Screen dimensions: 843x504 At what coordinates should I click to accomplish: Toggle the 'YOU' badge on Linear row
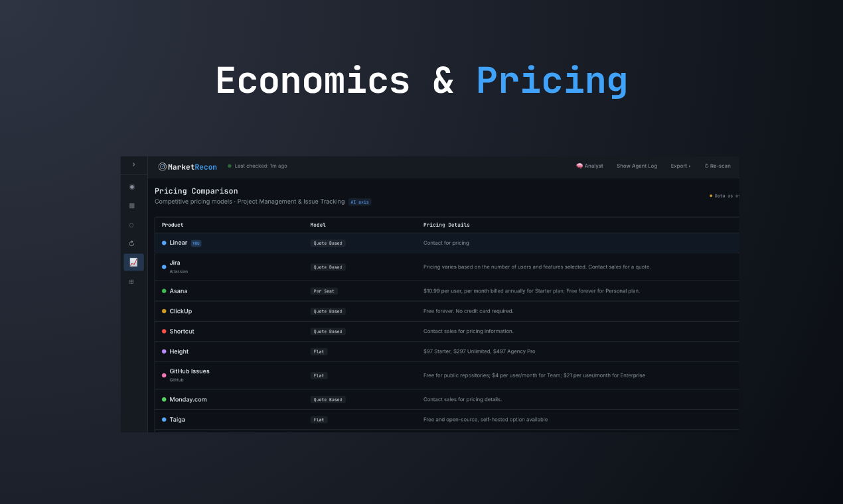[196, 243]
